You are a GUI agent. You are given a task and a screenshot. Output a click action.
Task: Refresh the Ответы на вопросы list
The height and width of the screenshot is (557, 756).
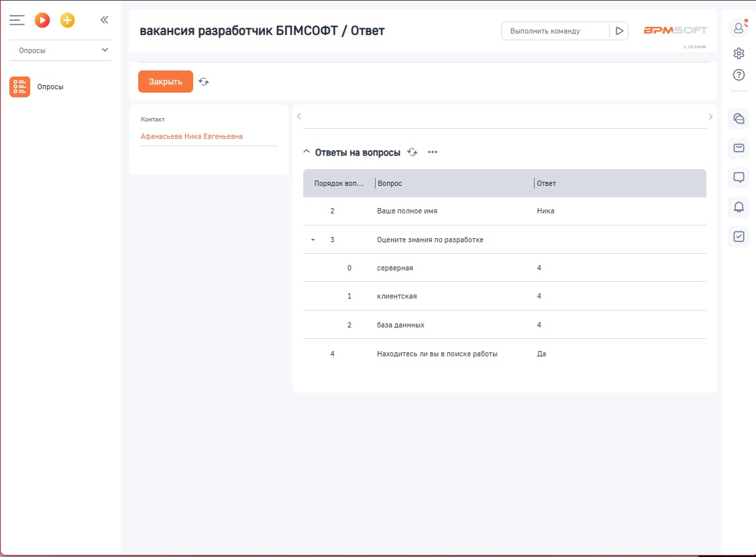[413, 152]
